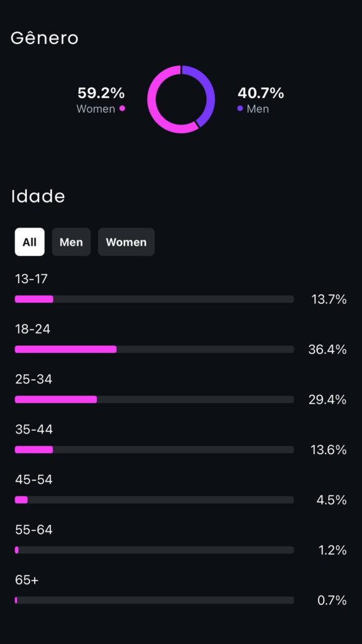Click the 40.7% Men percentage

pyautogui.click(x=261, y=93)
